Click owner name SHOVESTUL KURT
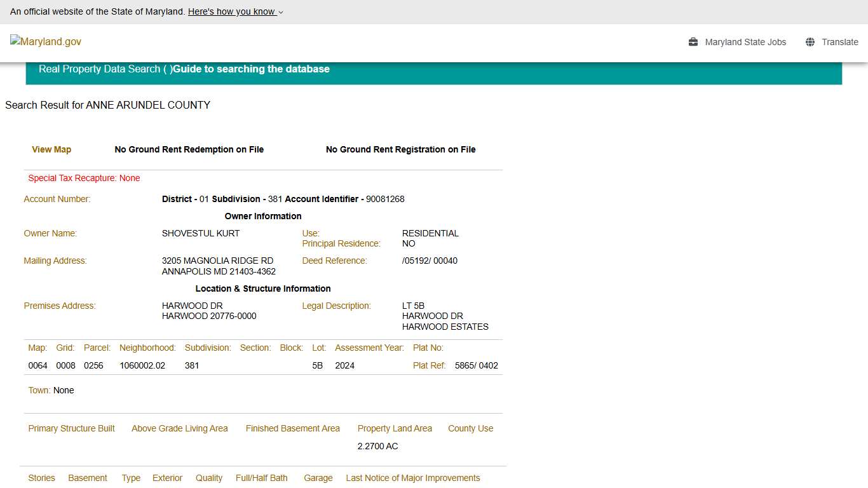 point(201,233)
